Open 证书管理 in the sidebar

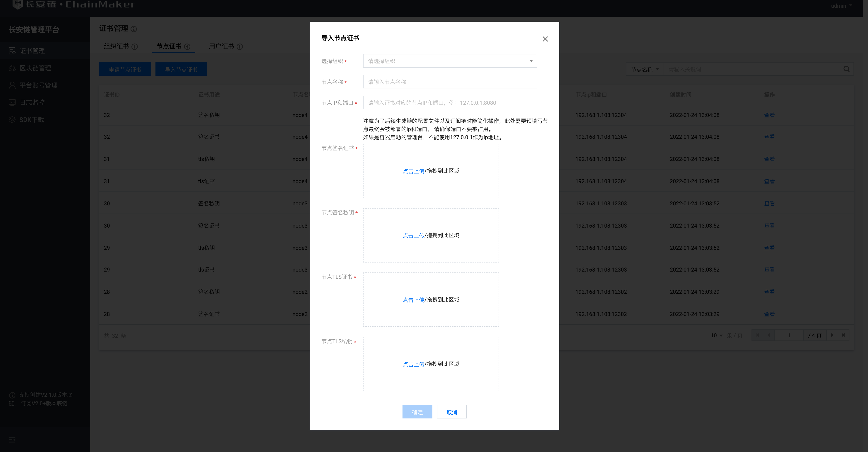45,51
